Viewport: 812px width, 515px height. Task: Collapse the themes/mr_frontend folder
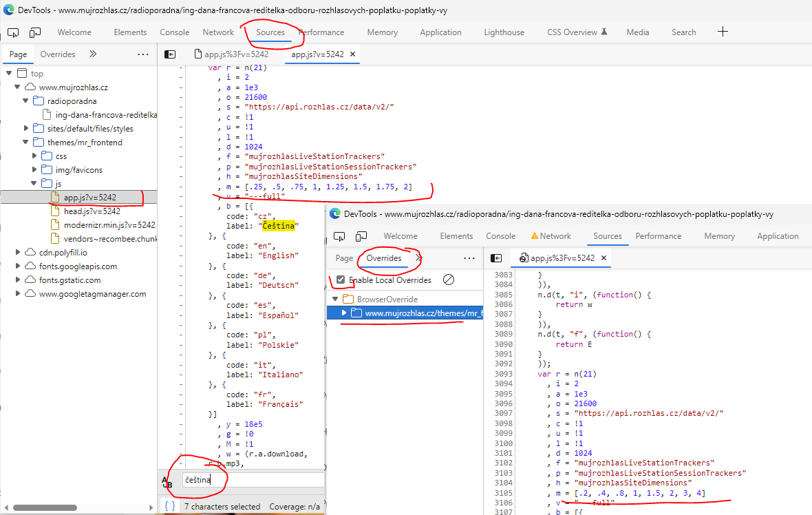[x=27, y=143]
